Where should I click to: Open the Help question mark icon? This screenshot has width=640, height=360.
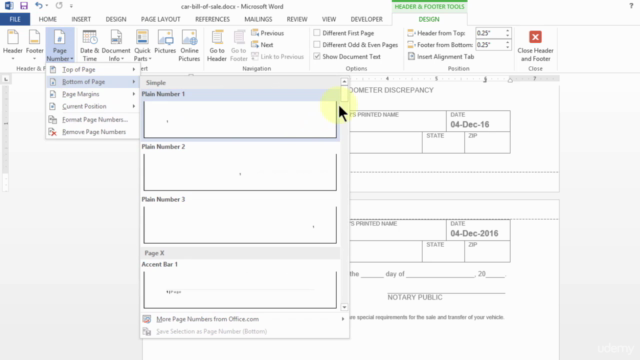click(x=631, y=6)
